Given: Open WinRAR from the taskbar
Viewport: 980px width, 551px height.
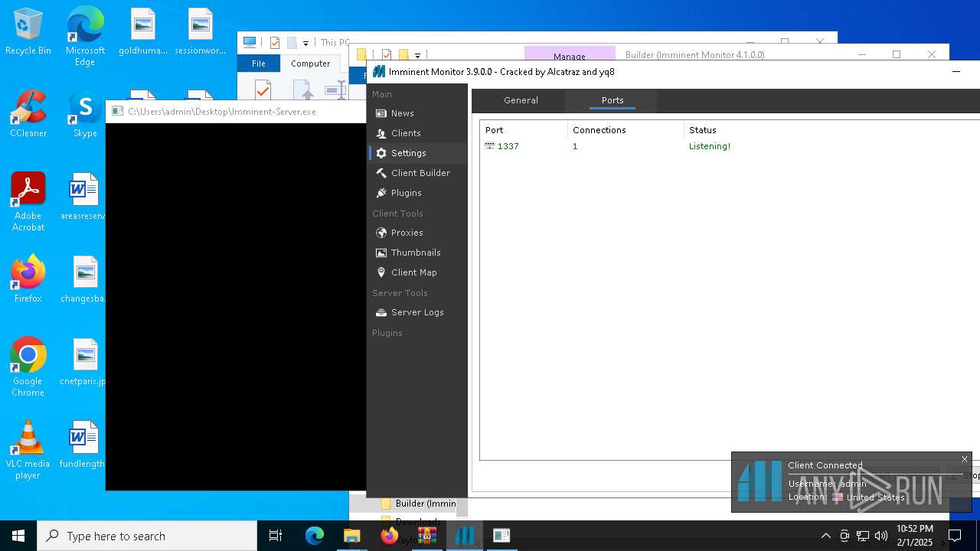Looking at the screenshot, I should pos(426,536).
